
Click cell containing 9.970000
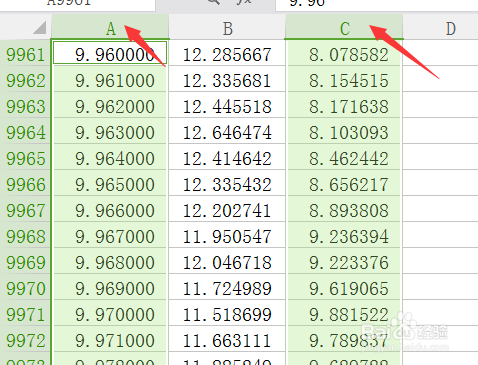point(110,313)
